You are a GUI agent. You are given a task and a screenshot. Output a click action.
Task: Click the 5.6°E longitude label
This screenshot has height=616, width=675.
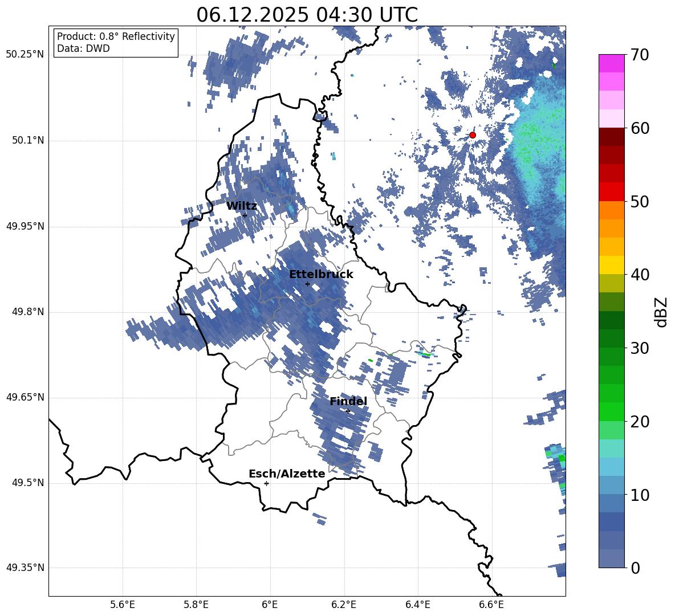tap(123, 605)
